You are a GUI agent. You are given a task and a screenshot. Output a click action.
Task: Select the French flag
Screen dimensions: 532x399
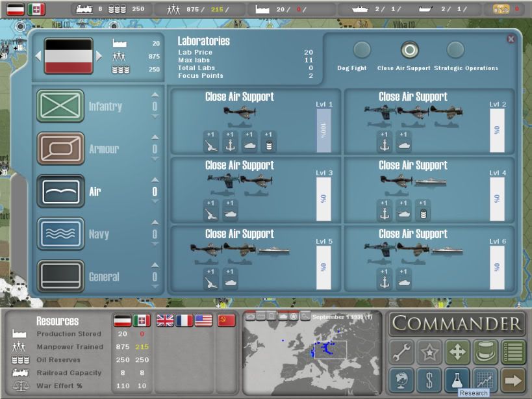pos(184,320)
